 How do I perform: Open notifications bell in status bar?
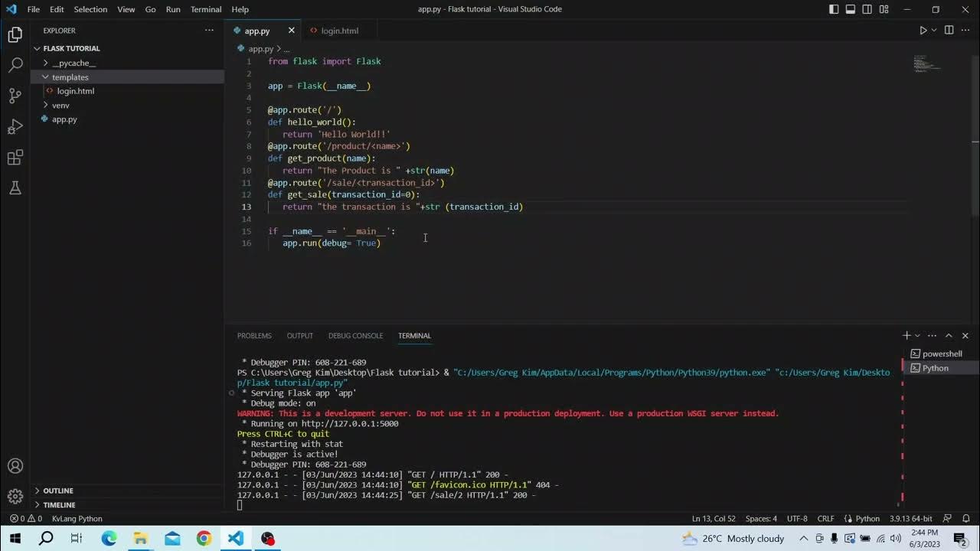coord(967,518)
